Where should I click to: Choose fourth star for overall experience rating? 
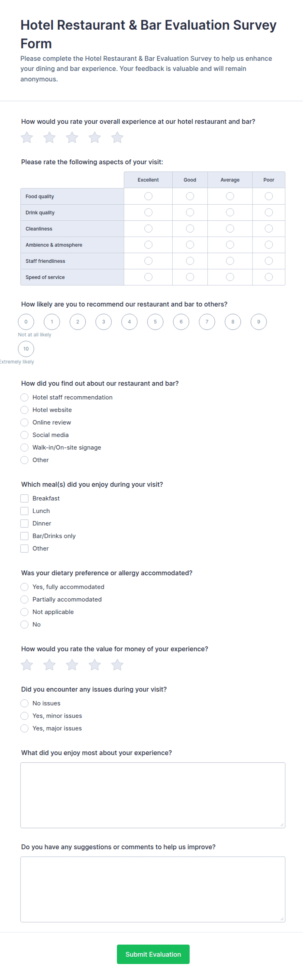pyautogui.click(x=95, y=137)
